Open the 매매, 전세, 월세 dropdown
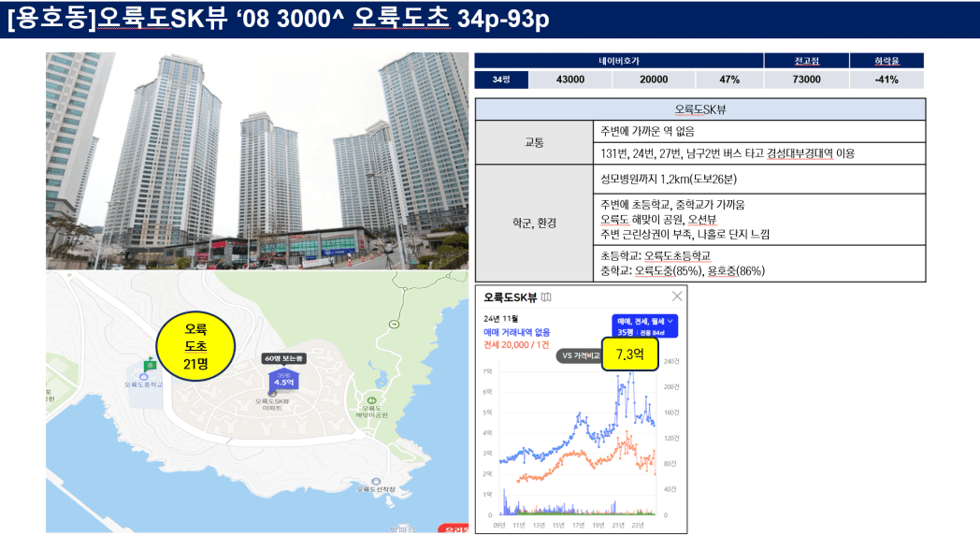This screenshot has width=980, height=550. (644, 326)
